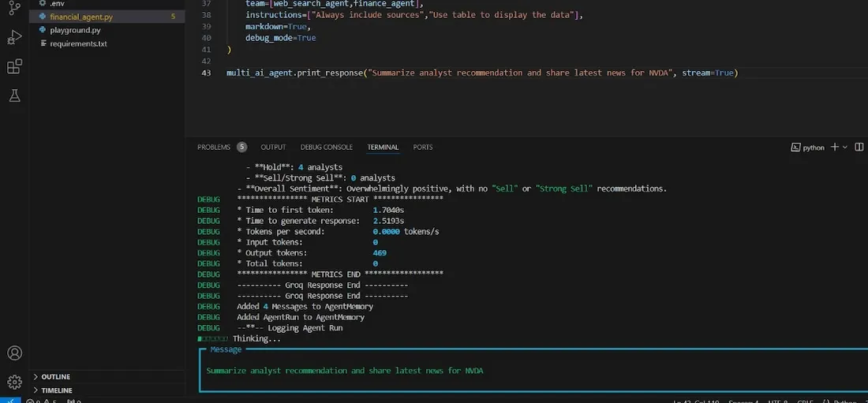Click the 'METRICS END' terminal line
Image resolution: width=868 pixels, height=403 pixels.
coord(340,274)
